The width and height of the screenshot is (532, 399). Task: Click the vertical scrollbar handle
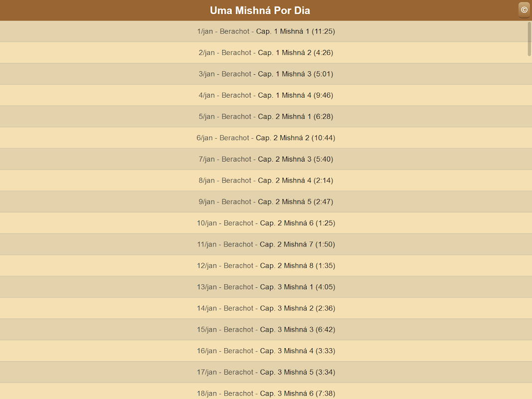(x=530, y=39)
